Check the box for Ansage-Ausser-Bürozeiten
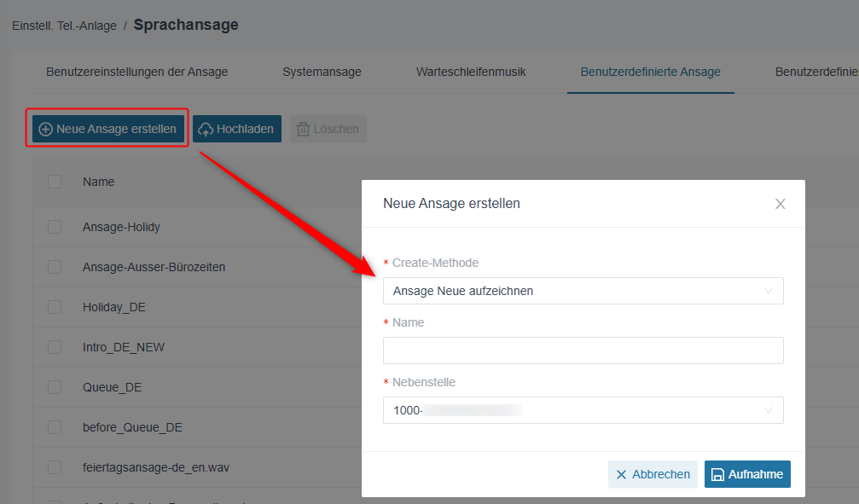859x504 pixels. pos(55,267)
